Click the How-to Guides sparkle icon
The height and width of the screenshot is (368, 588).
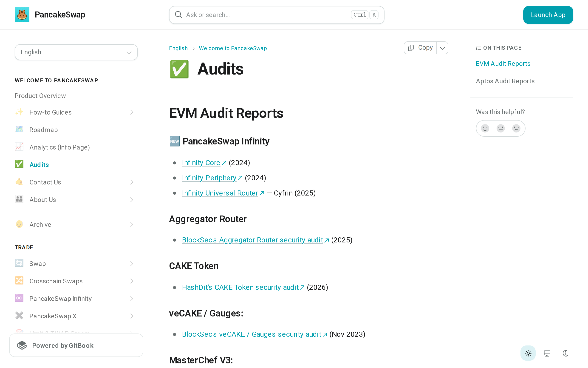pos(19,112)
